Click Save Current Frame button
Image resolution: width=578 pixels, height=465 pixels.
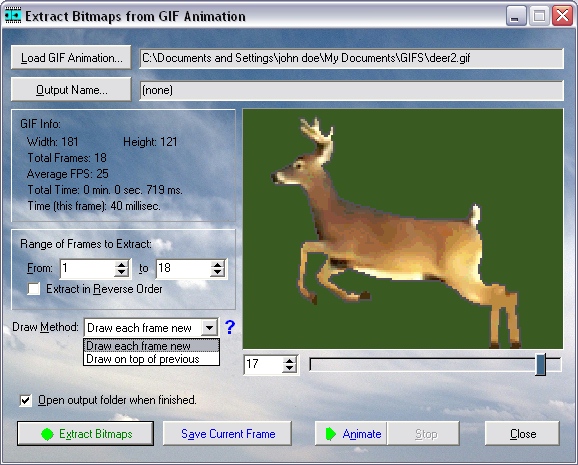227,434
